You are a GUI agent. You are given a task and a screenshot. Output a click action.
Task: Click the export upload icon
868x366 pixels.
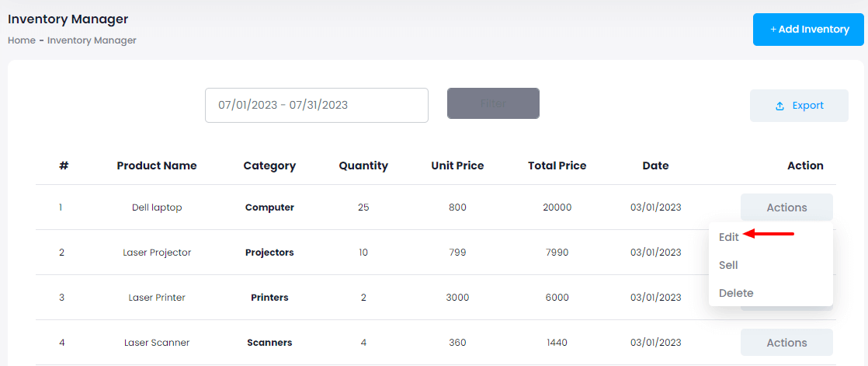pyautogui.click(x=780, y=106)
